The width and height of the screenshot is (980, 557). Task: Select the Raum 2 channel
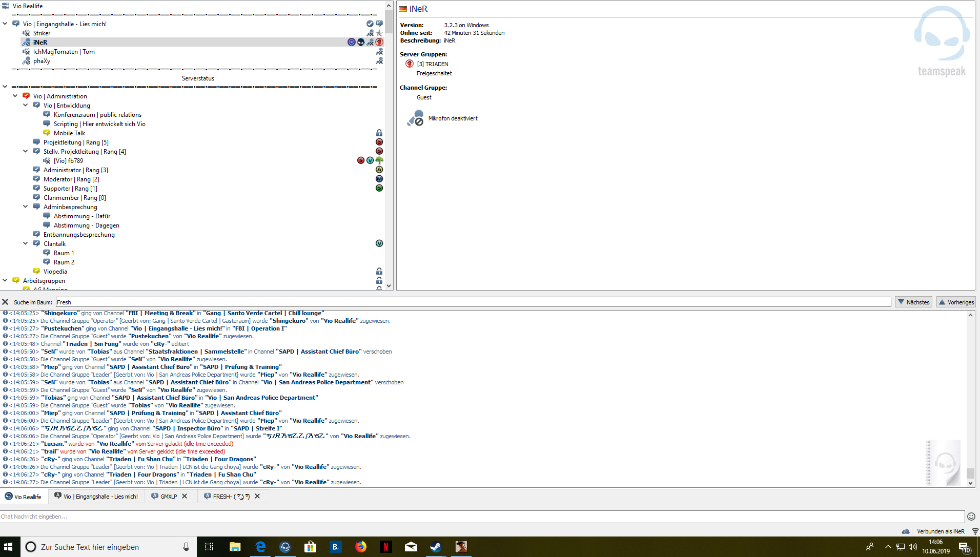[64, 262]
